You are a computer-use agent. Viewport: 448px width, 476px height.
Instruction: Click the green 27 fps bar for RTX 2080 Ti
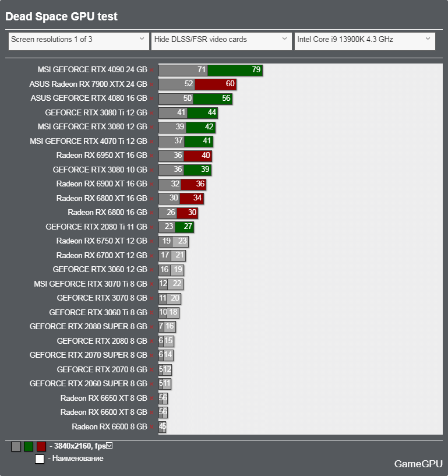click(184, 227)
